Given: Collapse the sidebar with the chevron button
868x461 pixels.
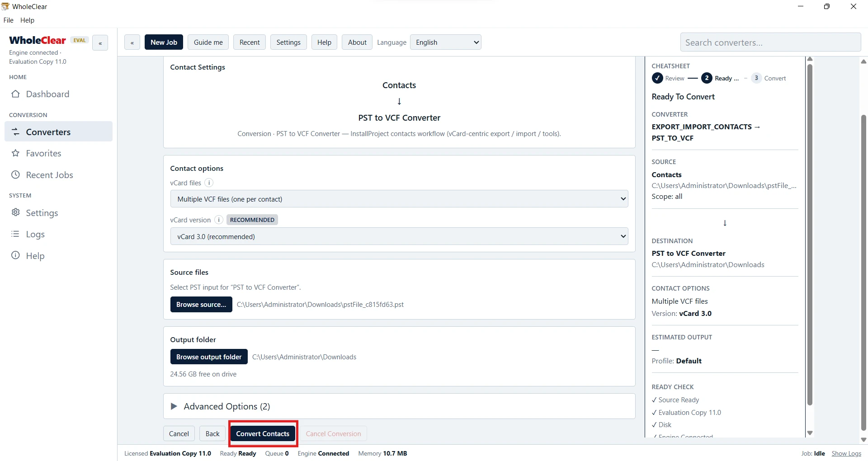Looking at the screenshot, I should pyautogui.click(x=100, y=43).
